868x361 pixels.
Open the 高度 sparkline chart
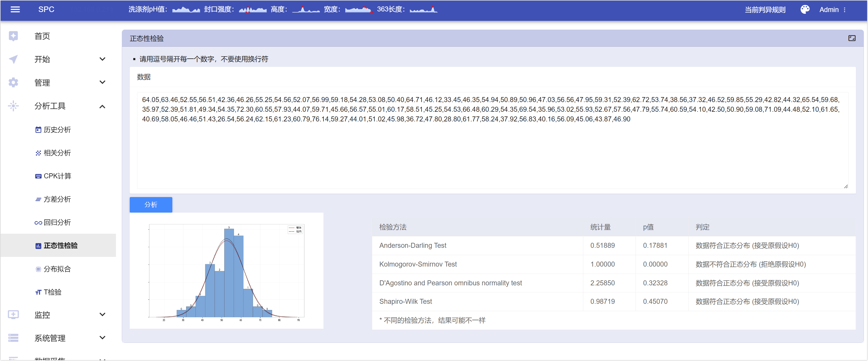(x=306, y=9)
